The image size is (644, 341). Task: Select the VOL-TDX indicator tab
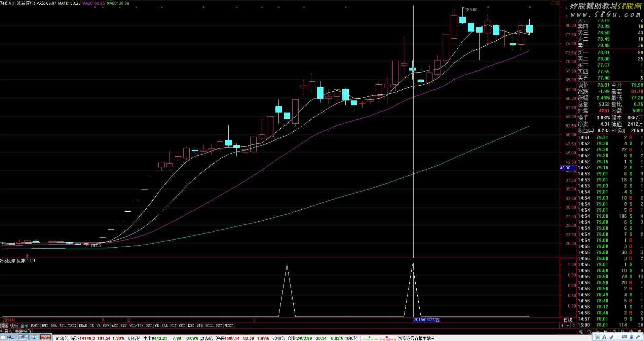[x=136, y=326]
